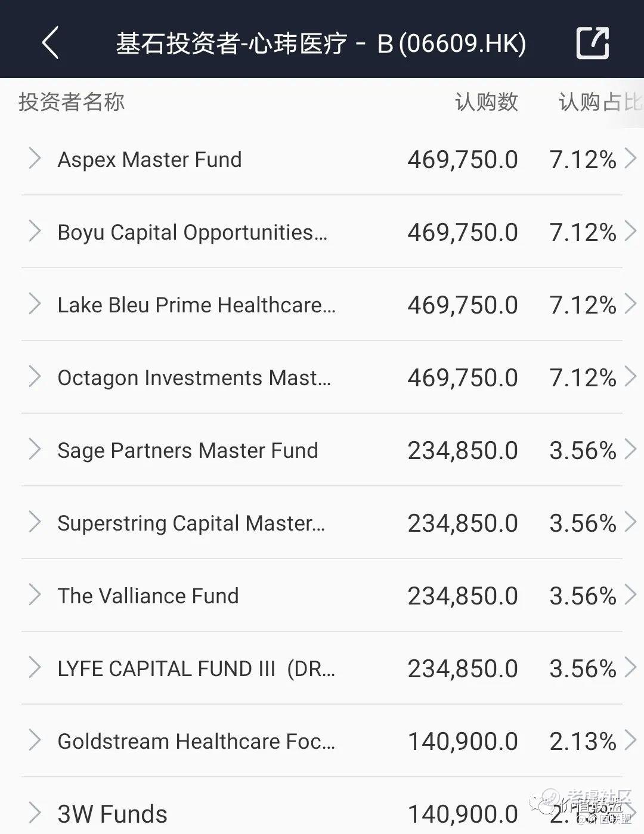Expand Sage Partners Master Fund chevron
This screenshot has width=644, height=834.
coord(35,449)
